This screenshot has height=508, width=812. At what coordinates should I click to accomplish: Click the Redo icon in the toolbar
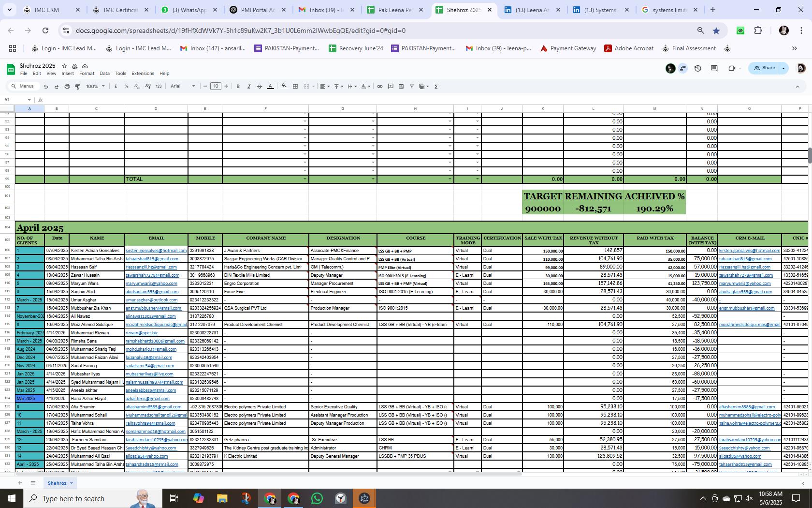[57, 87]
